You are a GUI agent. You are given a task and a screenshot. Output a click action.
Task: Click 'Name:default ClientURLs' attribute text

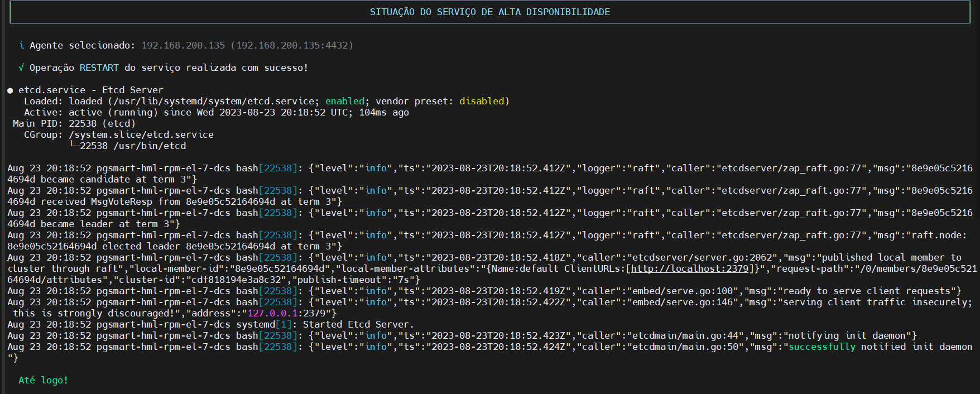pyautogui.click(x=557, y=268)
